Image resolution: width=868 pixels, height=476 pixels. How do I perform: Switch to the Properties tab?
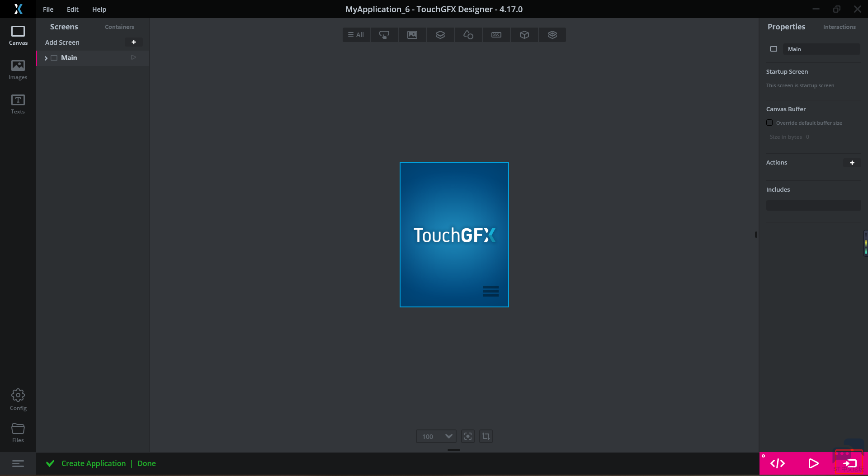pos(786,27)
